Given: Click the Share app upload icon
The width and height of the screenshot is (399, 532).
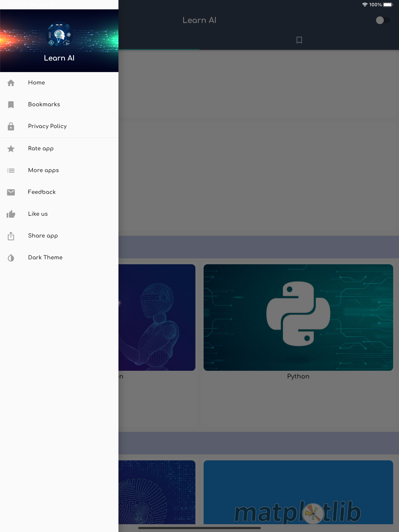Looking at the screenshot, I should click(x=11, y=236).
